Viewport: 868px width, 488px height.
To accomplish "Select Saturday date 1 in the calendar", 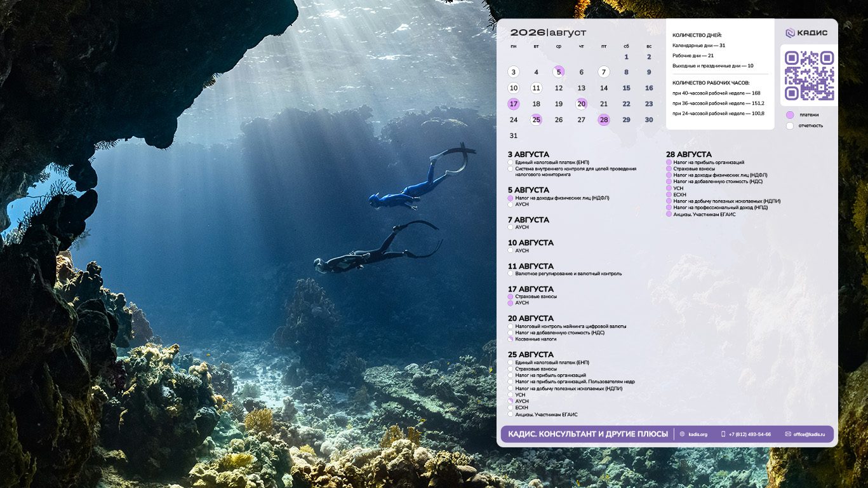I will tap(626, 57).
